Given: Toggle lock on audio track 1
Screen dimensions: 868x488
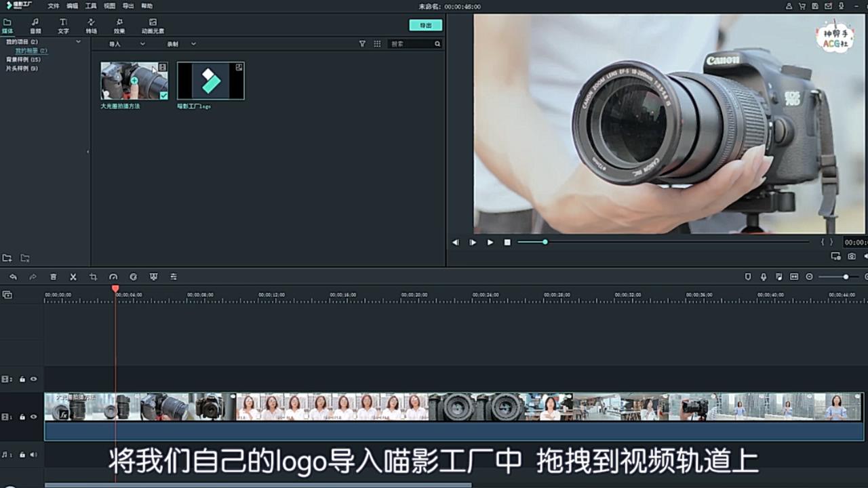Looking at the screenshot, I should (x=22, y=455).
